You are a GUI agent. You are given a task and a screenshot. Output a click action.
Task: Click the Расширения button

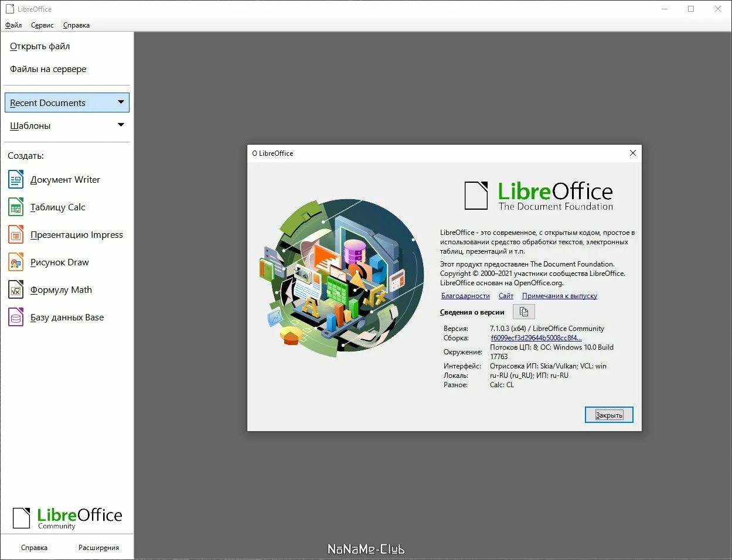[98, 548]
